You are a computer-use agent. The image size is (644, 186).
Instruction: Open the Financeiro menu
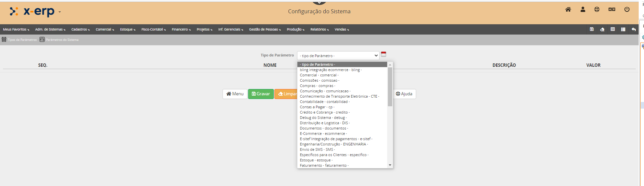point(181,30)
